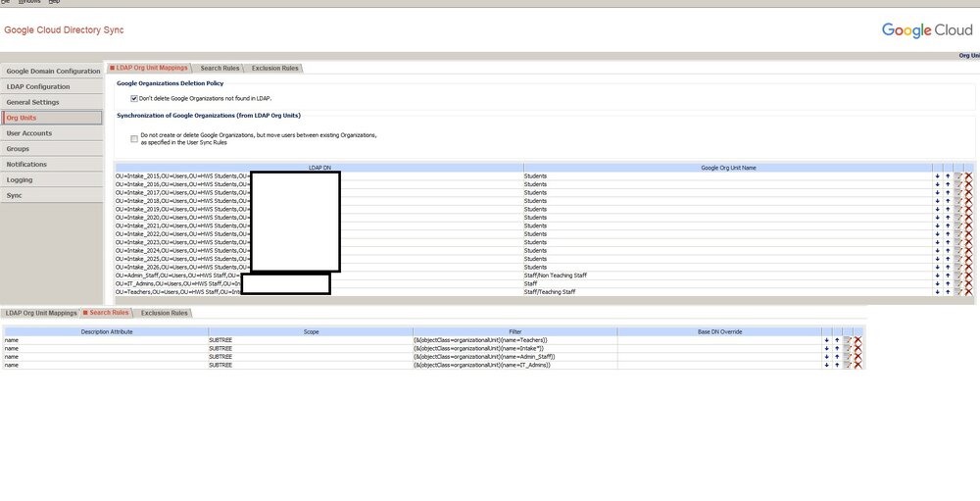Open Logging section
This screenshot has width=980, height=501.
tap(52, 179)
